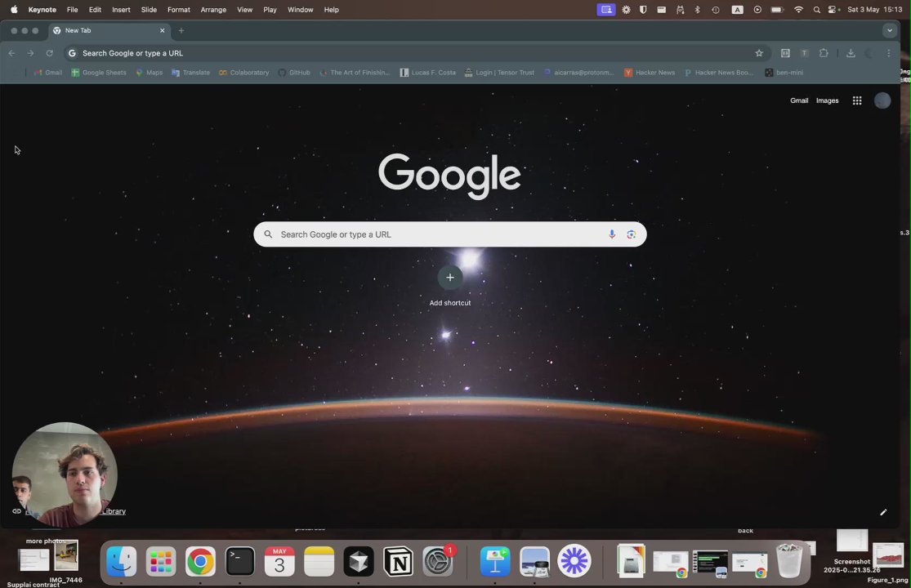Customize this page with pencil icon

point(883,512)
